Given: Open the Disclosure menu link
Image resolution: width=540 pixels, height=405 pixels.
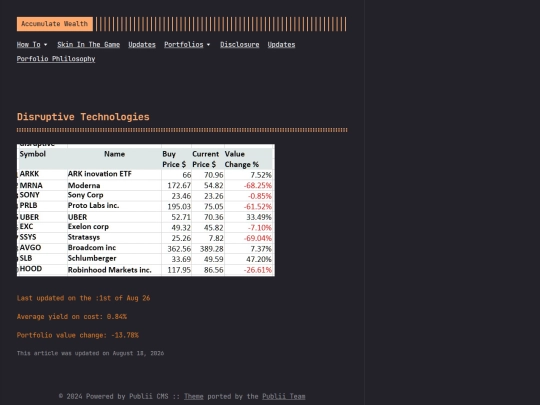Looking at the screenshot, I should [240, 44].
